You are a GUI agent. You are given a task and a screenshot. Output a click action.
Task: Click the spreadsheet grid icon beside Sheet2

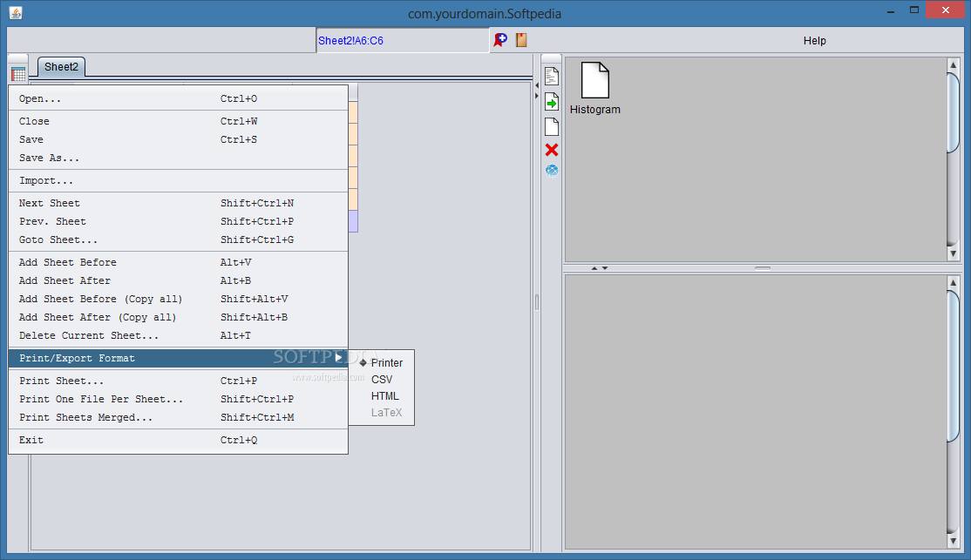[x=18, y=74]
